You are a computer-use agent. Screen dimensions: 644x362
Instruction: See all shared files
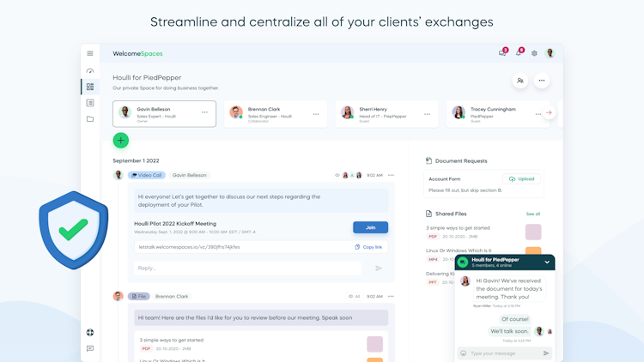click(x=533, y=214)
